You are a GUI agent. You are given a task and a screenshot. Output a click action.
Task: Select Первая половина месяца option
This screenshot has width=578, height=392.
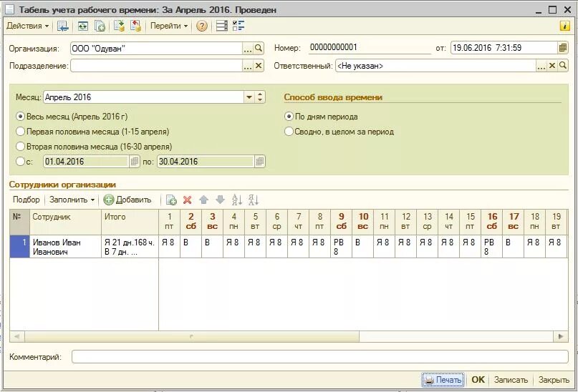click(x=20, y=132)
